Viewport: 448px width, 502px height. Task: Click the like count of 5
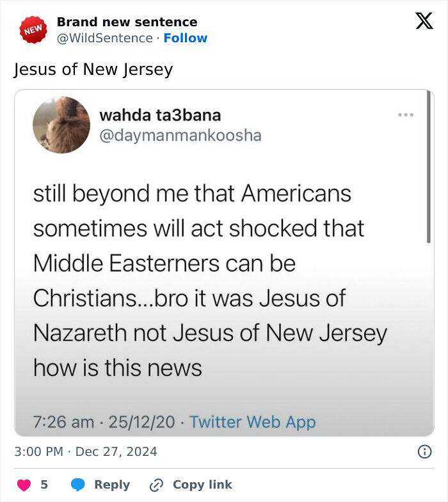pyautogui.click(x=44, y=485)
